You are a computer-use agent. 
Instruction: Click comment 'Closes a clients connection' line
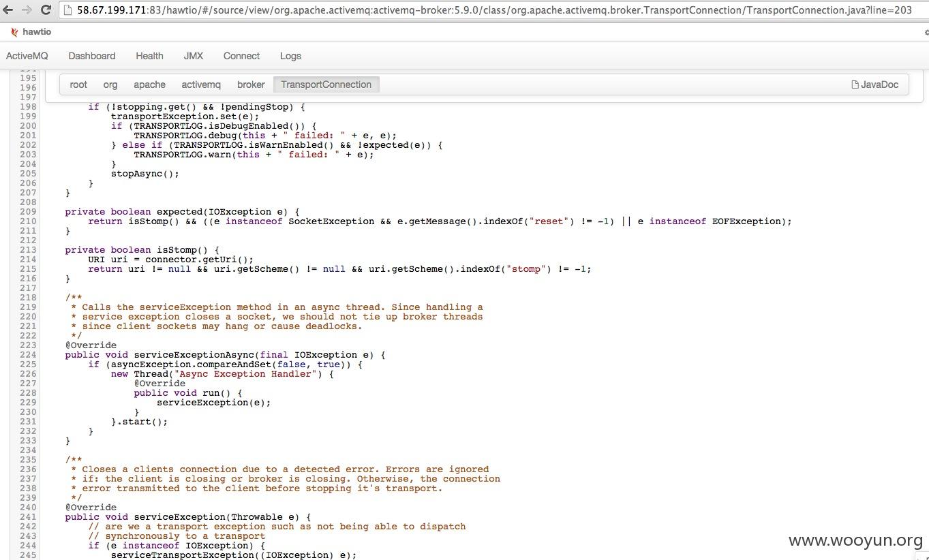(279, 469)
